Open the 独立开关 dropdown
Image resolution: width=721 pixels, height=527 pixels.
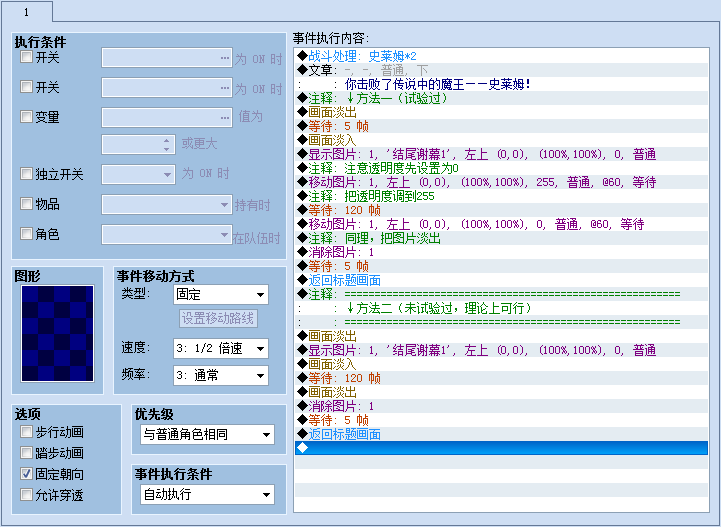(x=138, y=174)
